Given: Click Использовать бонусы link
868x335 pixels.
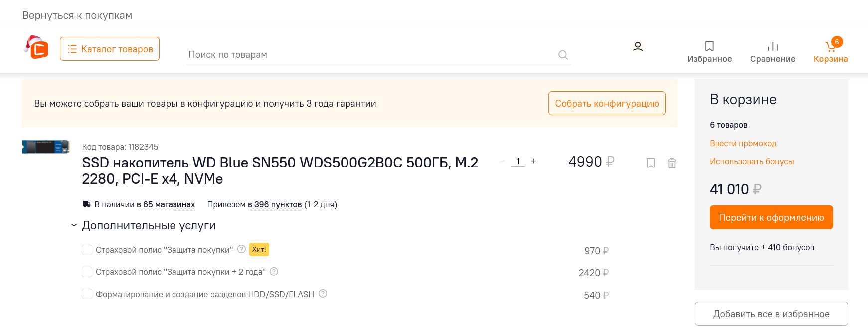Looking at the screenshot, I should click(751, 162).
